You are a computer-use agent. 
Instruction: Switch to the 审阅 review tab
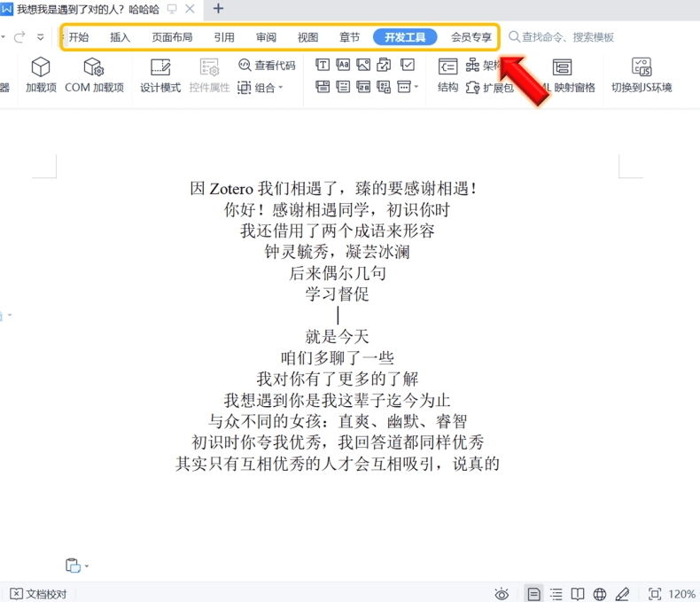point(266,37)
